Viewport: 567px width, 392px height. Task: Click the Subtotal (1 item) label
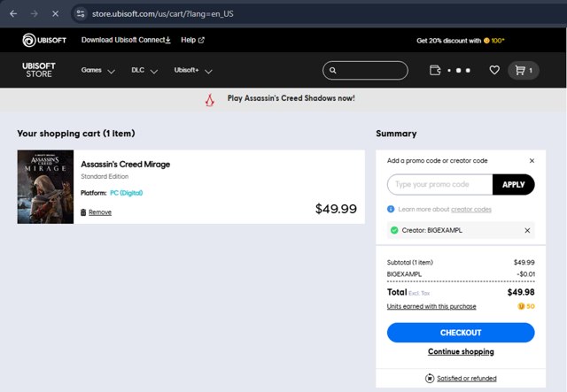click(x=410, y=262)
